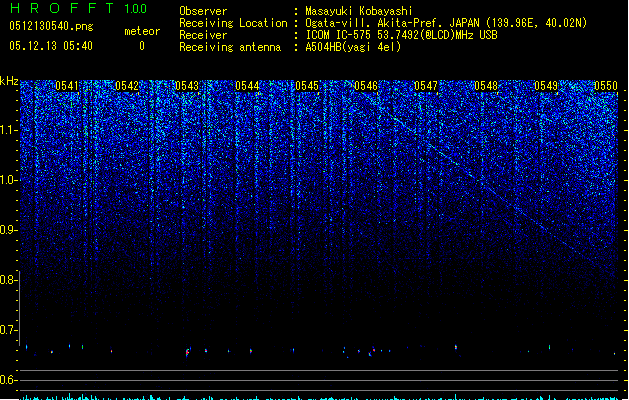Click the 0547 time marker

click(426, 86)
